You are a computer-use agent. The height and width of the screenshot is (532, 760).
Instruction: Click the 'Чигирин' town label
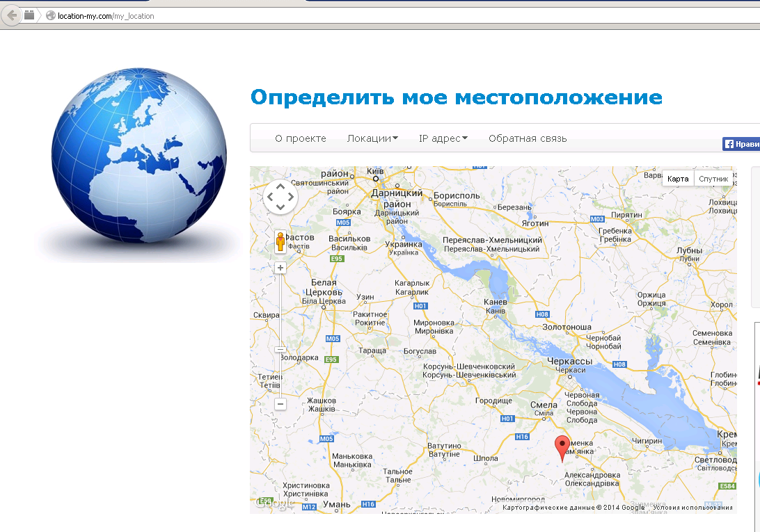point(647,441)
